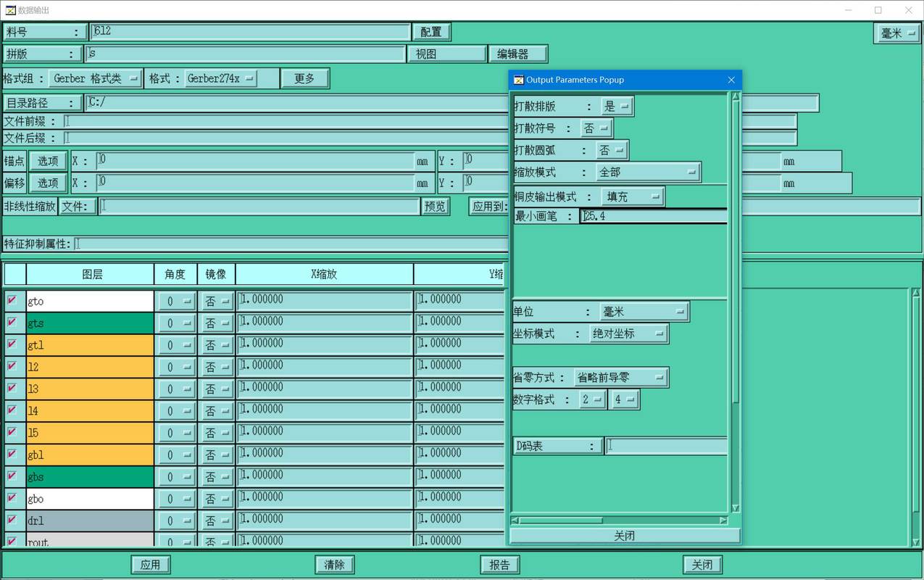Screen dimensions: 924x580
Task: Click the 文件前缀 input field
Action: point(430,121)
